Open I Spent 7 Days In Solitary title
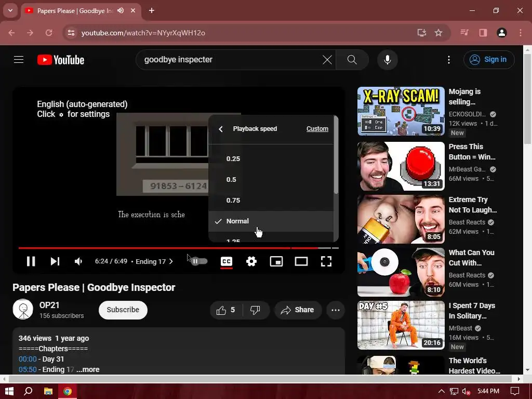This screenshot has height=399, width=532. point(472,311)
